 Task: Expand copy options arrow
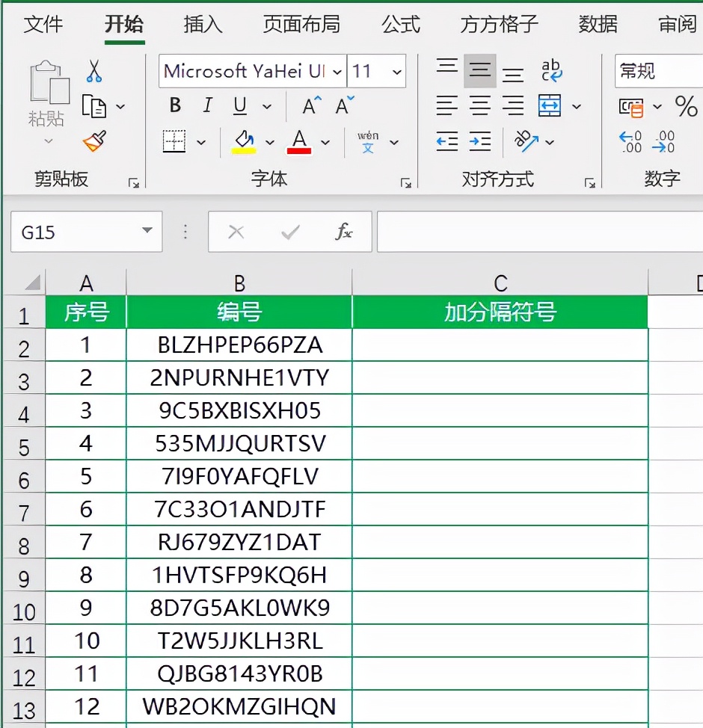click(120, 107)
